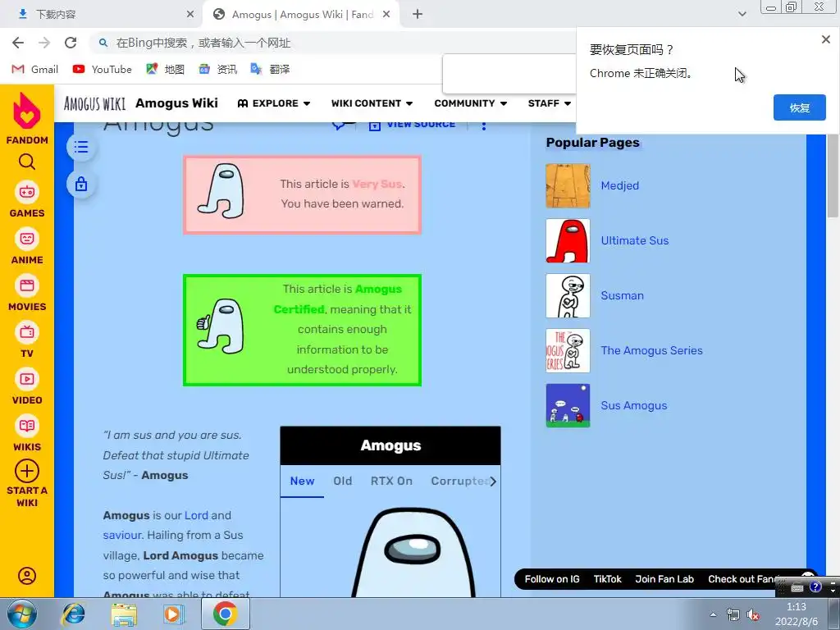Click the Fandom heart-flame logo
The width and height of the screenshot is (840, 630).
click(x=27, y=111)
